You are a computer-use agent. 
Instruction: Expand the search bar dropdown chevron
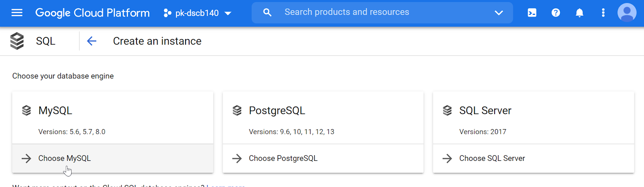[x=498, y=13]
